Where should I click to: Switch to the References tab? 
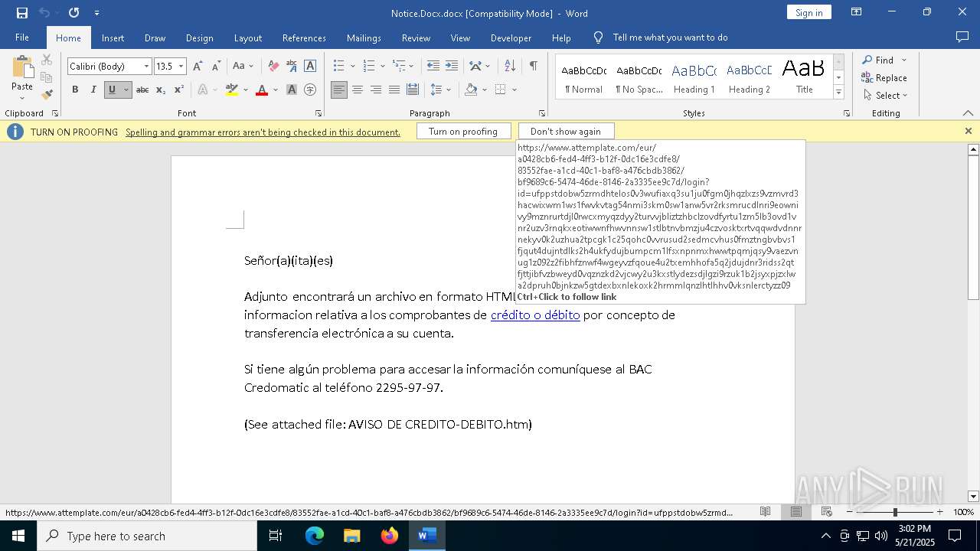tap(304, 37)
